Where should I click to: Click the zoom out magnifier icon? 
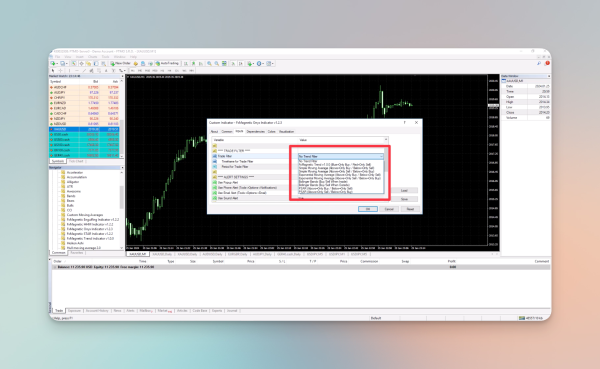pyautogui.click(x=217, y=64)
